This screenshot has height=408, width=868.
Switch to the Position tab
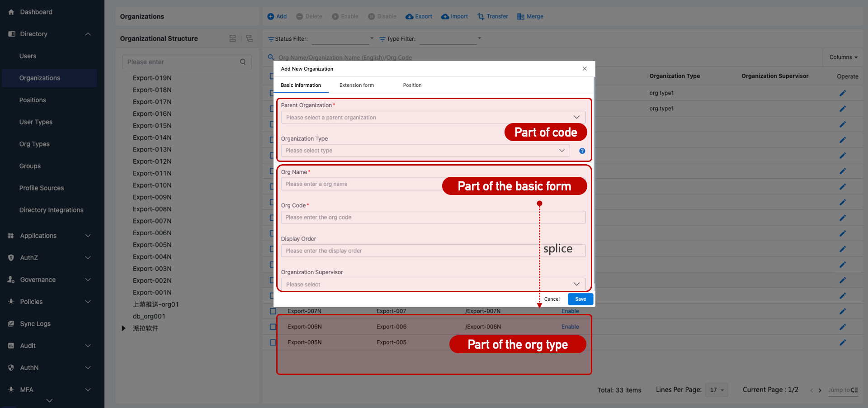(x=412, y=85)
